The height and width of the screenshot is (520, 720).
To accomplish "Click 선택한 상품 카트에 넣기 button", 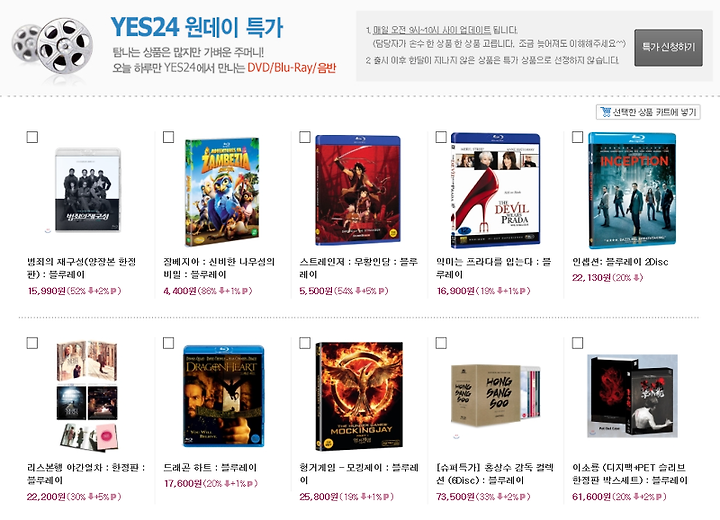I will click(x=648, y=112).
